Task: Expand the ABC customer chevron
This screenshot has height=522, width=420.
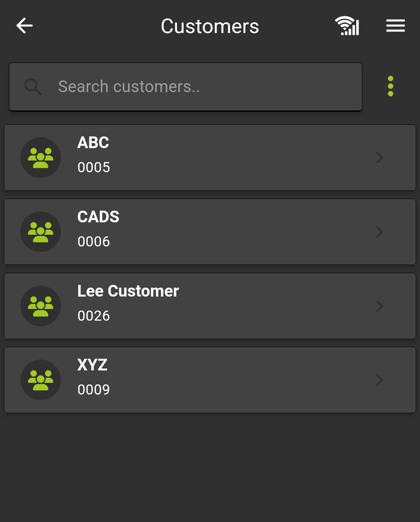Action: pos(380,158)
